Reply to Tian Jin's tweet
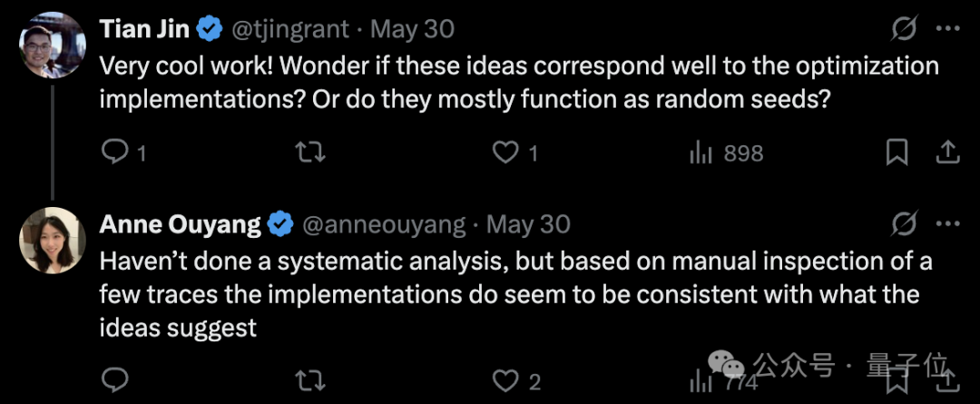This screenshot has height=404, width=980. tap(123, 153)
